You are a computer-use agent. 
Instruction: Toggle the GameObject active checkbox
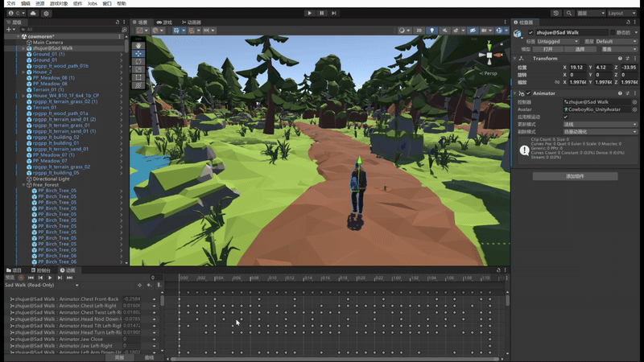pyautogui.click(x=529, y=32)
